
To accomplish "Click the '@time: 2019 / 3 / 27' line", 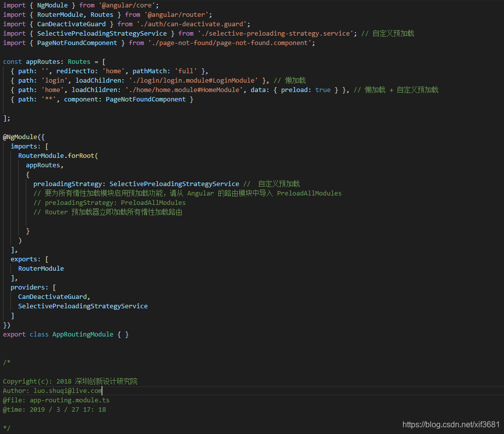I will click(x=54, y=410).
